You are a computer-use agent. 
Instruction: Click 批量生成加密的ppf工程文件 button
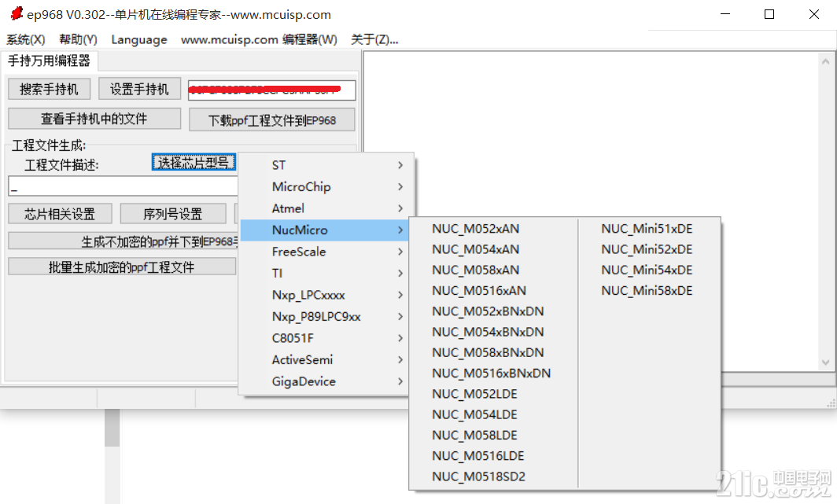(x=122, y=267)
